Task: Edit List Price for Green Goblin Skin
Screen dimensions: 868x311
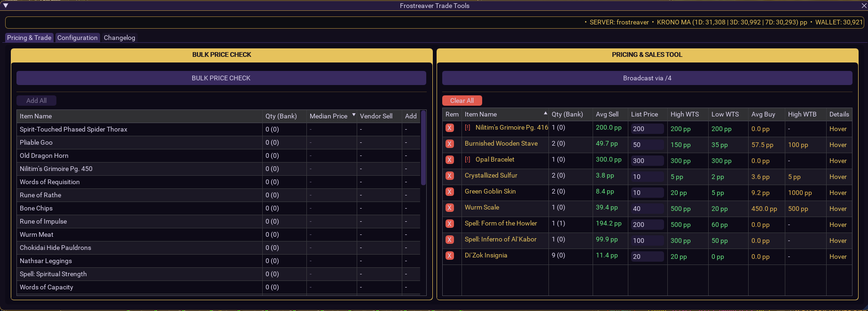Action: point(647,193)
